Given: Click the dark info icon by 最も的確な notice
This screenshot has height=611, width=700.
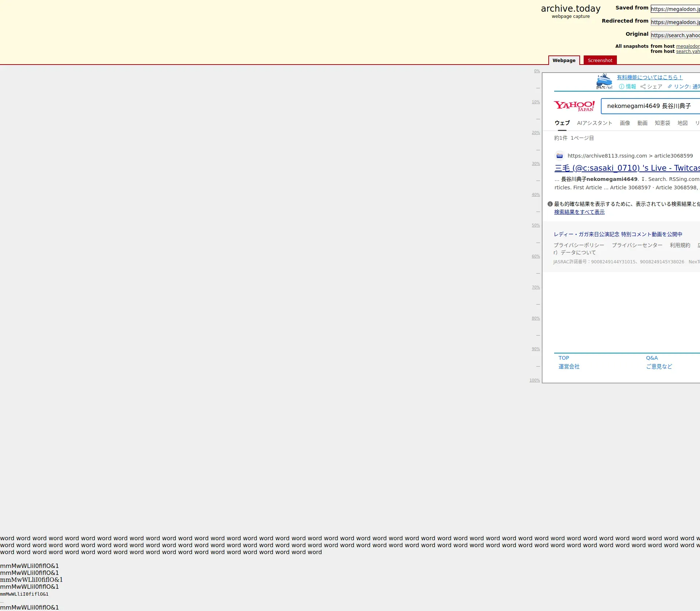Looking at the screenshot, I should (x=550, y=204).
